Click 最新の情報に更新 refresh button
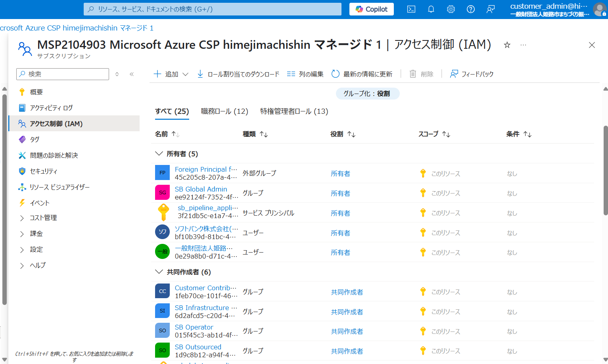Screen dimensions: 608x364 coord(362,74)
